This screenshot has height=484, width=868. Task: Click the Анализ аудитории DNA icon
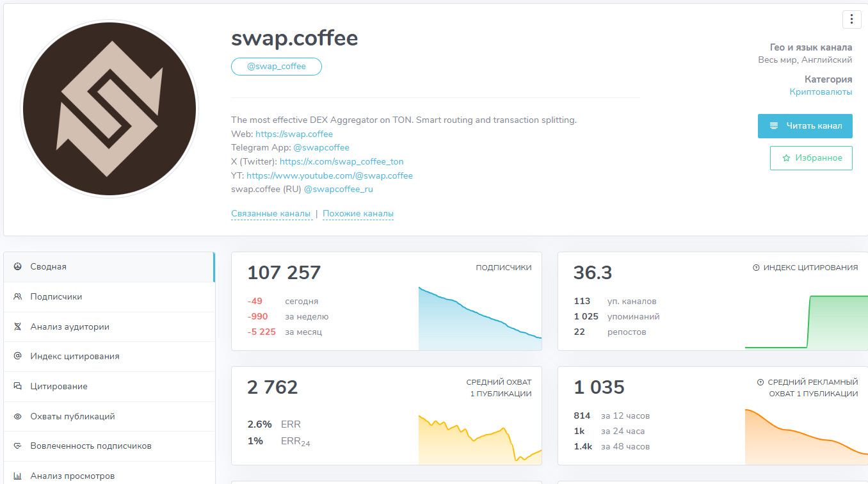coord(18,327)
